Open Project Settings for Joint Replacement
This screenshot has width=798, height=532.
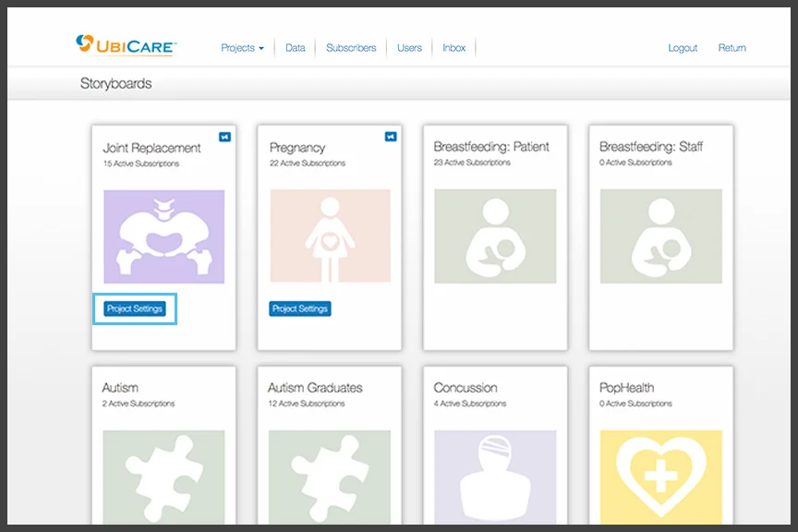pyautogui.click(x=135, y=308)
